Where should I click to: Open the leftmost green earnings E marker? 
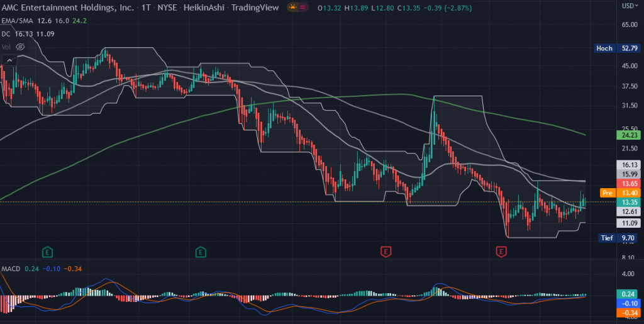48,252
